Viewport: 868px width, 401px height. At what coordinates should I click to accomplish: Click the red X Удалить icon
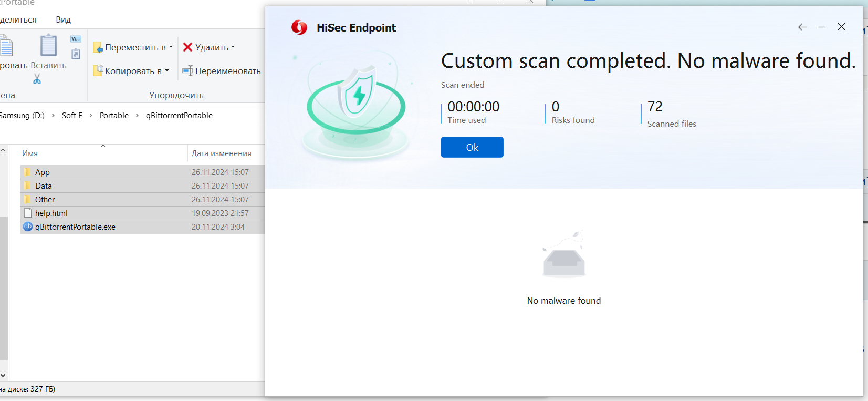(187, 47)
